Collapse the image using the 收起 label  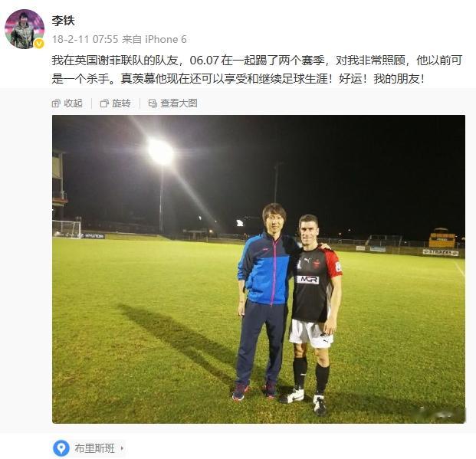click(x=73, y=103)
